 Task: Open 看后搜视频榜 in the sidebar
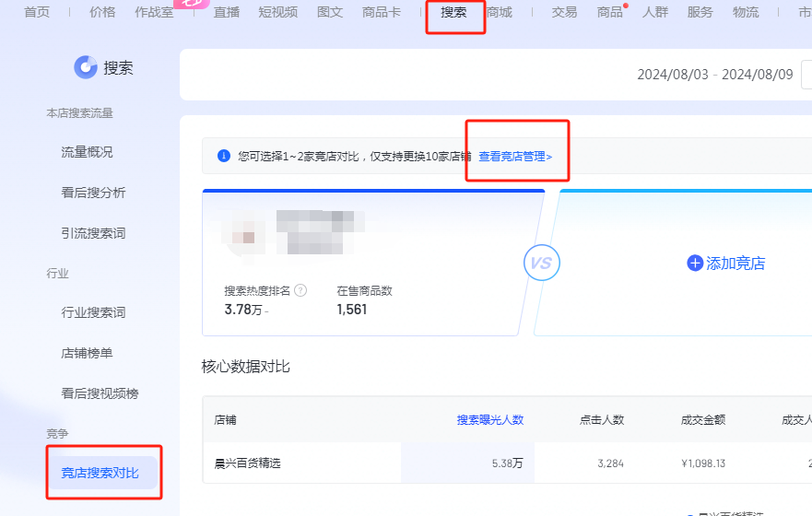pos(100,393)
